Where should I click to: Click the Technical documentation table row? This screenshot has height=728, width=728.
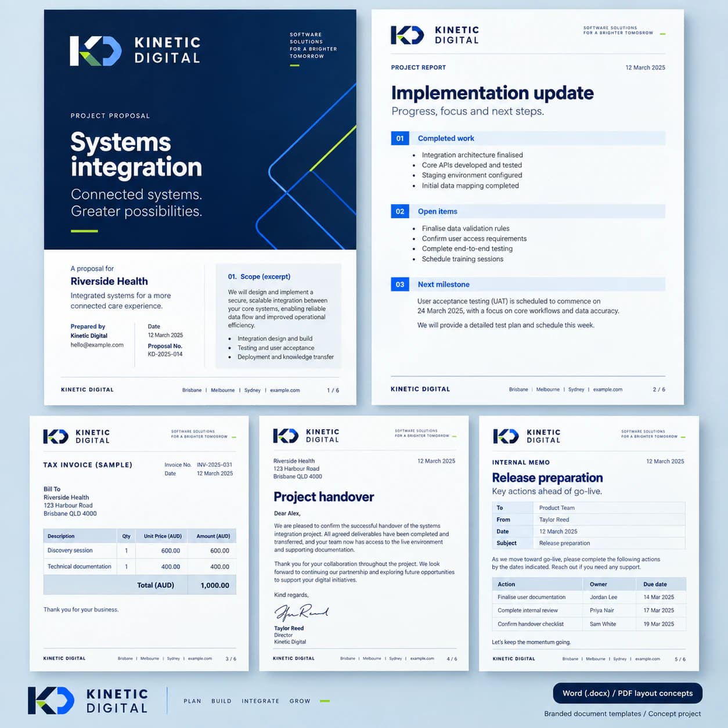click(x=140, y=567)
